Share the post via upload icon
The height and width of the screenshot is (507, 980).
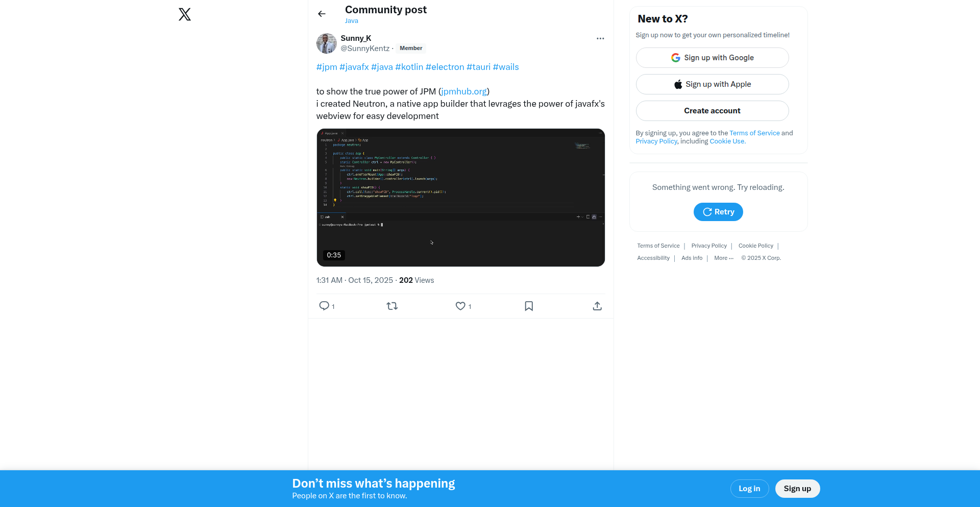[597, 306]
